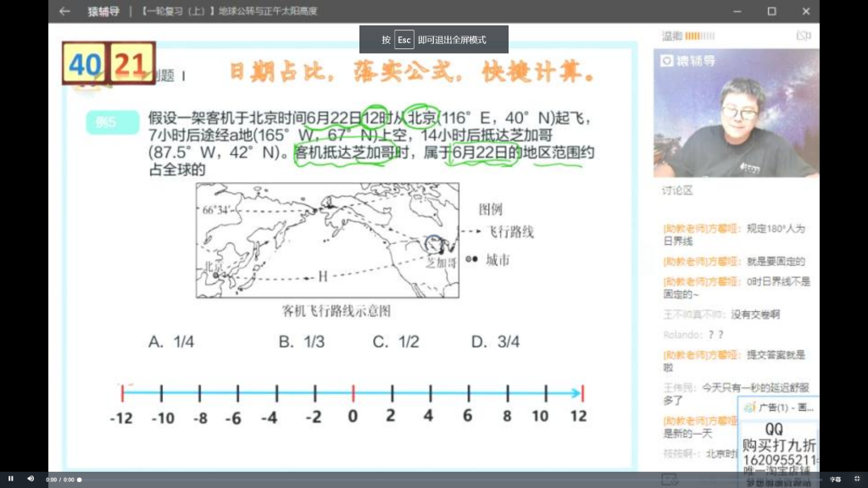The image size is (868, 488).
Task: Pause the video with the pause button
Action: pyautogui.click(x=11, y=479)
